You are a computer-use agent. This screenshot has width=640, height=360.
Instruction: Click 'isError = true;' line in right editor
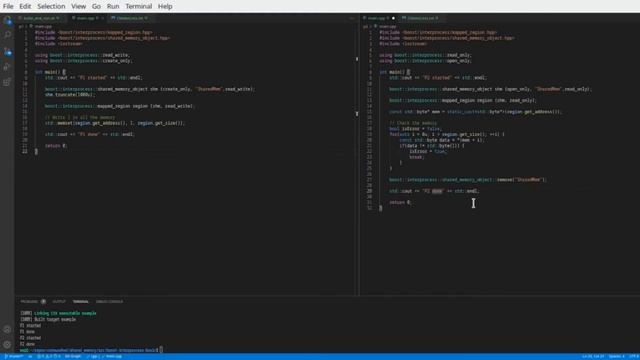pos(428,151)
